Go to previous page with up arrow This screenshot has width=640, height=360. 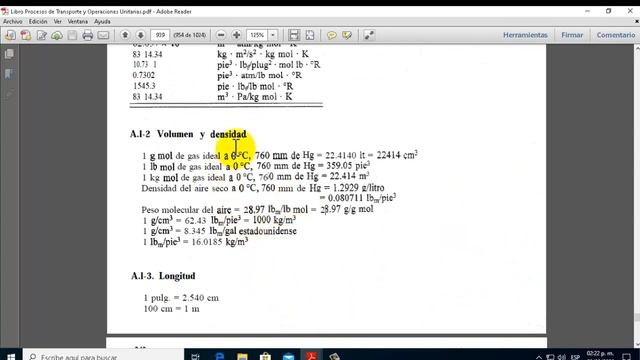(x=125, y=35)
